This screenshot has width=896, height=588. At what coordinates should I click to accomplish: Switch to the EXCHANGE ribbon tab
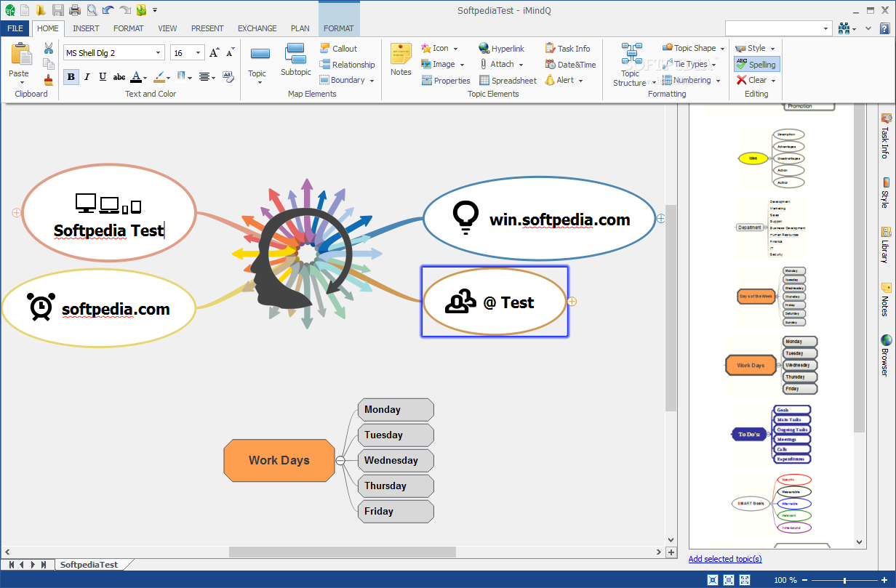point(257,28)
